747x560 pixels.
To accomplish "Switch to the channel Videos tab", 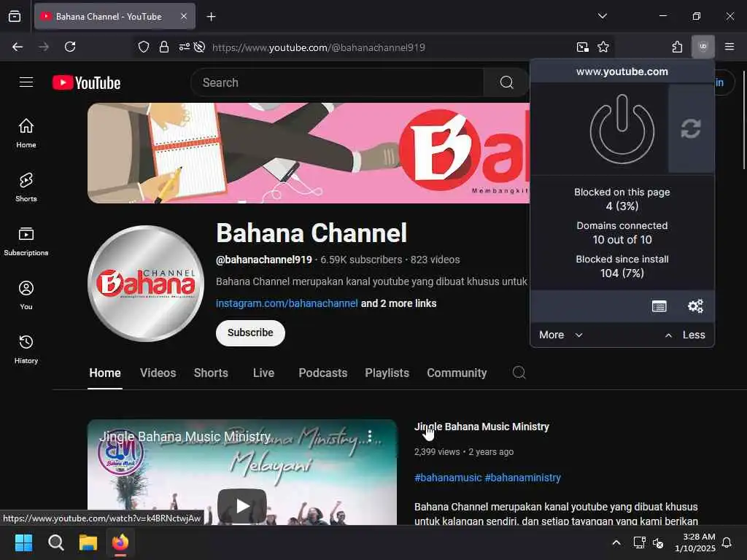I will (x=158, y=373).
